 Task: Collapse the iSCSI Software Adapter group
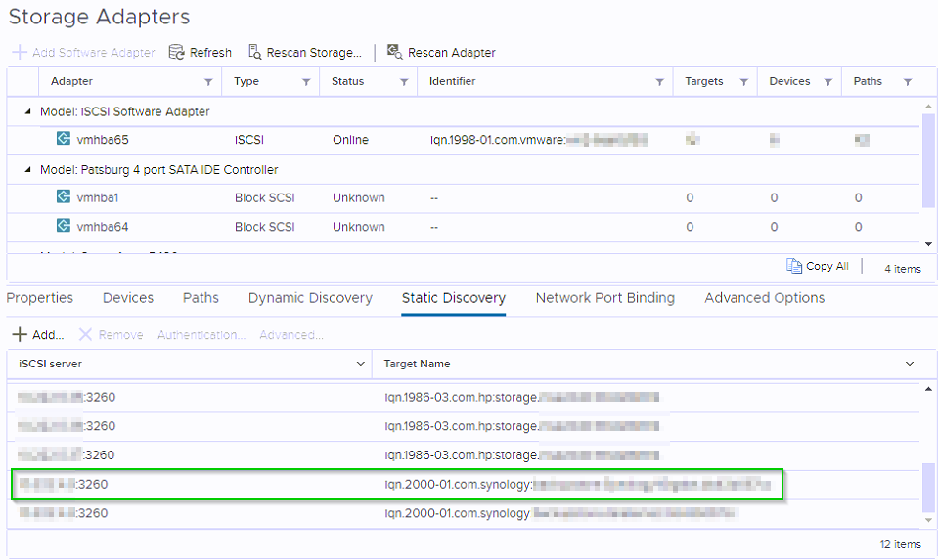pyautogui.click(x=28, y=112)
